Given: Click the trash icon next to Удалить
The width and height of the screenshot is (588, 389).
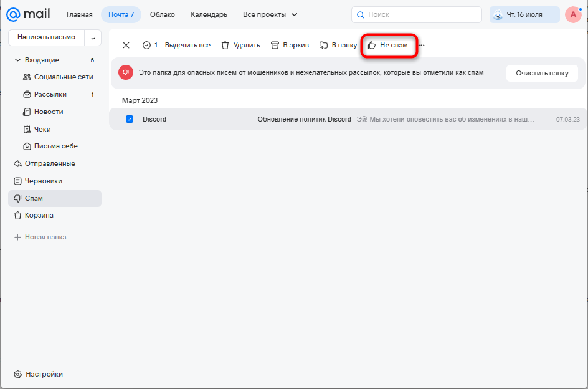Looking at the screenshot, I should [225, 45].
